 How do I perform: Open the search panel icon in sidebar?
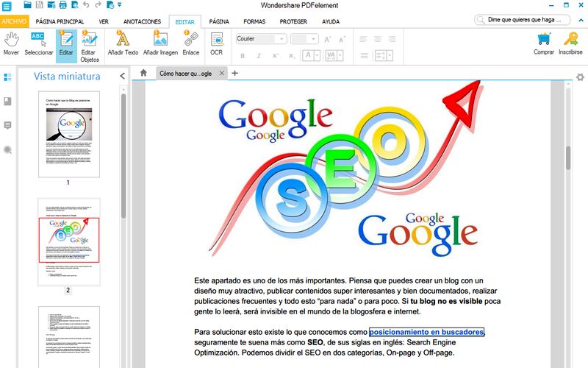tap(7, 150)
